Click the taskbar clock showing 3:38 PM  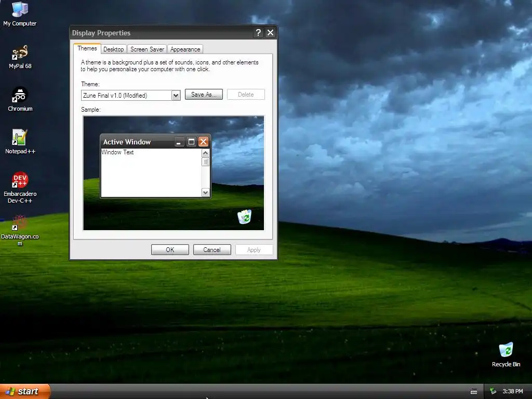[x=513, y=391]
